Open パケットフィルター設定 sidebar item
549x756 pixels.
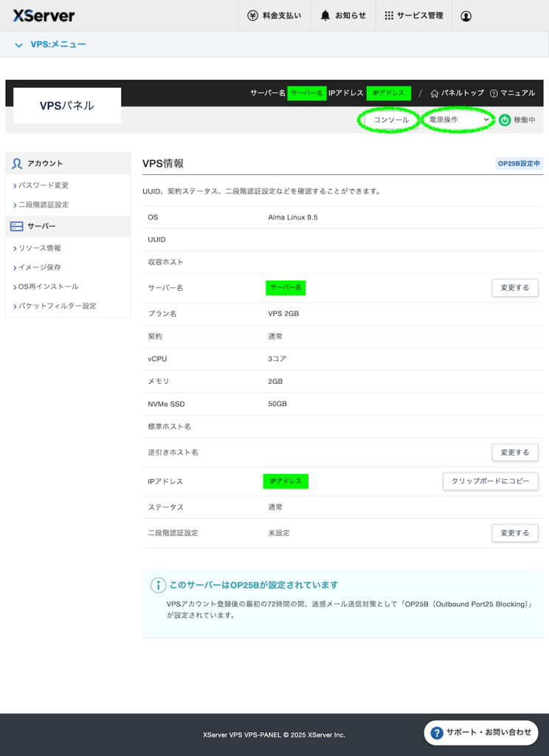pos(57,306)
